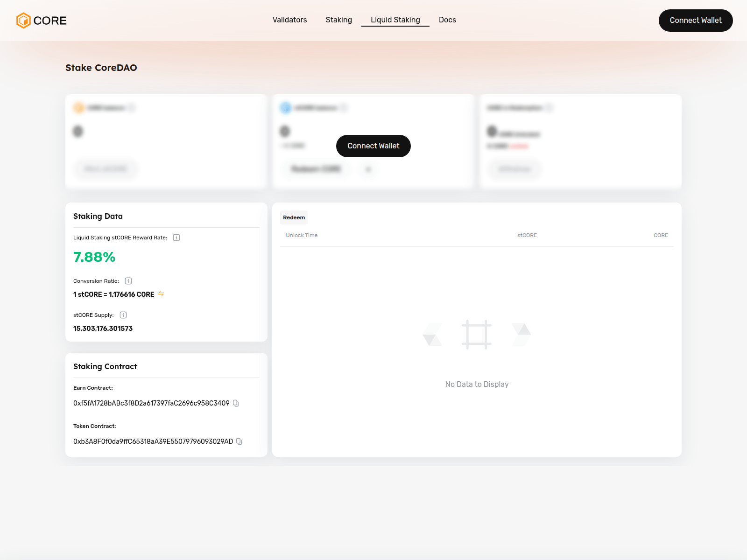Click the Unlock Time column header
This screenshot has width=747, height=560.
click(302, 235)
